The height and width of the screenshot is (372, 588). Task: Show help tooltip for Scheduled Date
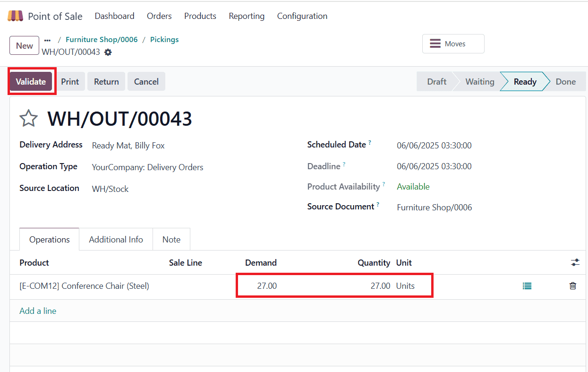pos(370,142)
